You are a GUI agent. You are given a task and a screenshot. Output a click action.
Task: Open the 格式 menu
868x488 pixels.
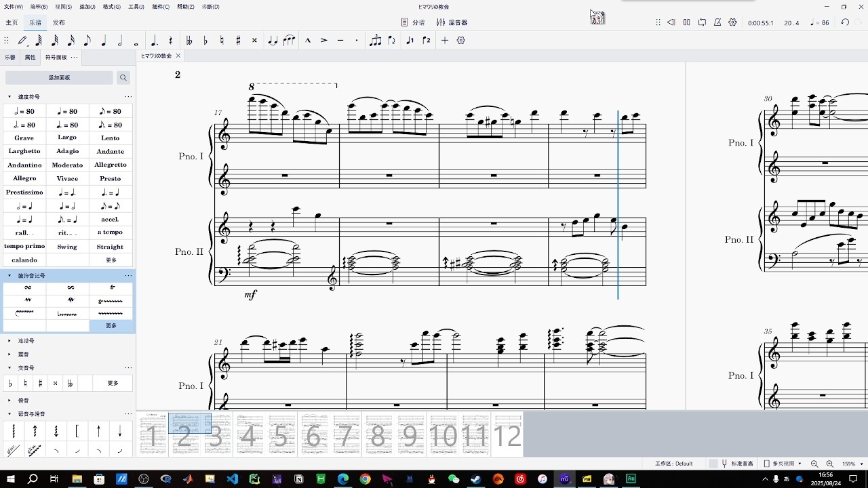[112, 7]
